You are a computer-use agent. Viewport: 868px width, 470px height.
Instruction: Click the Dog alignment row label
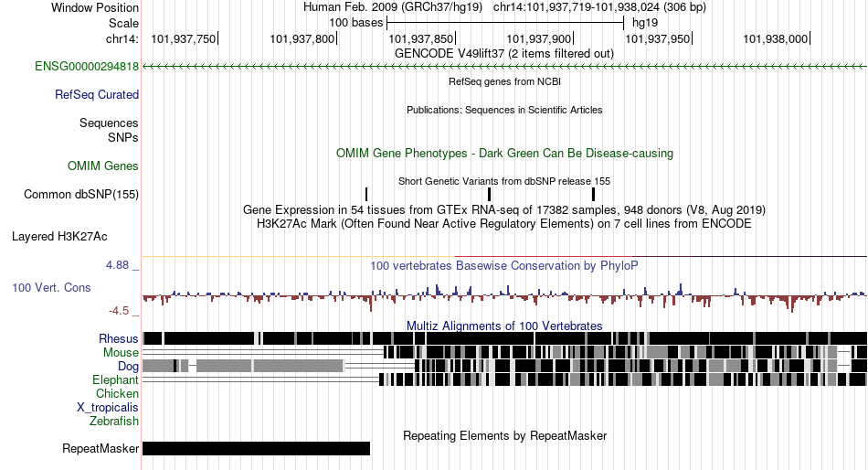coord(128,367)
